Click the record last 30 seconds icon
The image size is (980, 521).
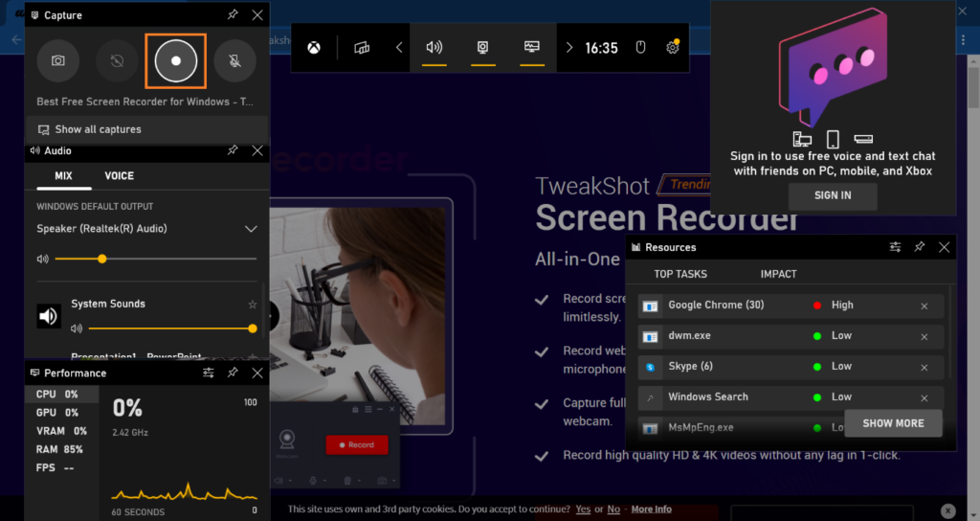[x=117, y=60]
